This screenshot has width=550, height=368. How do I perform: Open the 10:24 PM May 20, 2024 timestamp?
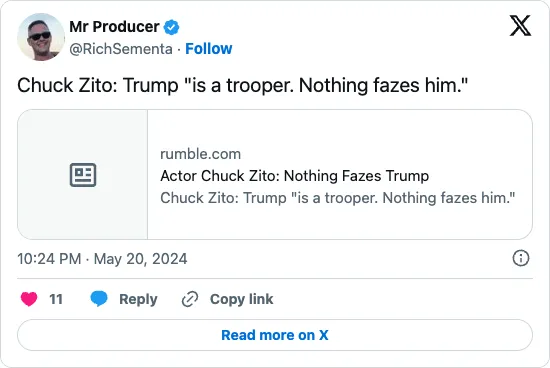102,259
